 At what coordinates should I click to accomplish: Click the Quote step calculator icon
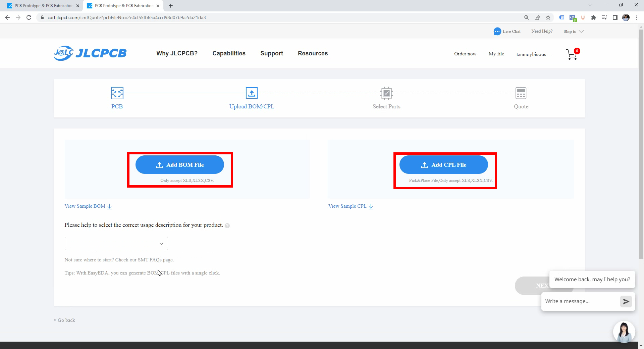tap(521, 93)
